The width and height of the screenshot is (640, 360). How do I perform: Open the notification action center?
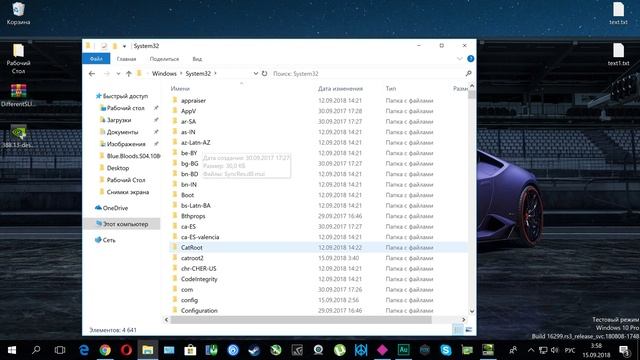coord(624,350)
